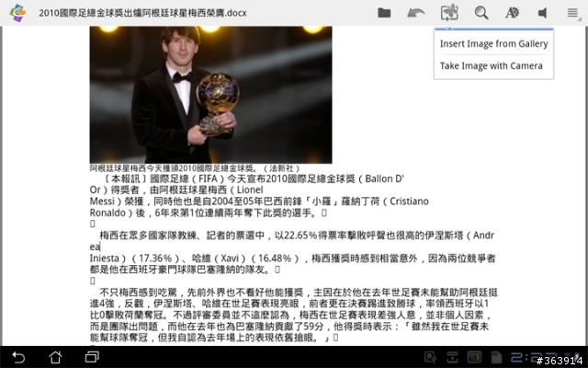Tap the screenshot thumbnail notification icon
Image resolution: width=588 pixels, height=368 pixels.
click(x=474, y=358)
